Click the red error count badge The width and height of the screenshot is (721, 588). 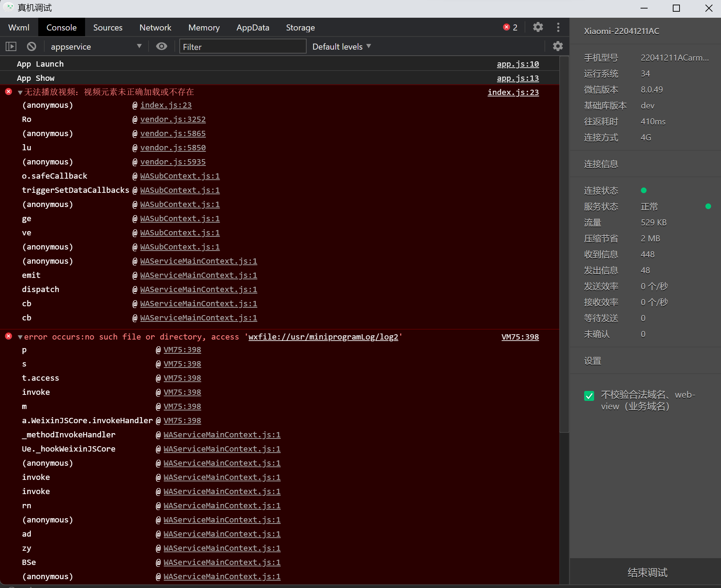click(510, 27)
